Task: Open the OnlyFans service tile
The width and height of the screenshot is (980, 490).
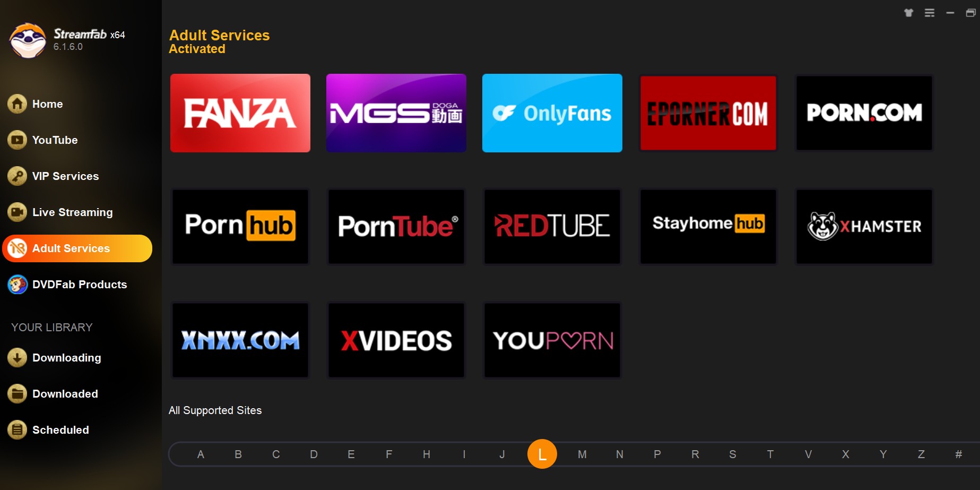Action: pyautogui.click(x=552, y=113)
